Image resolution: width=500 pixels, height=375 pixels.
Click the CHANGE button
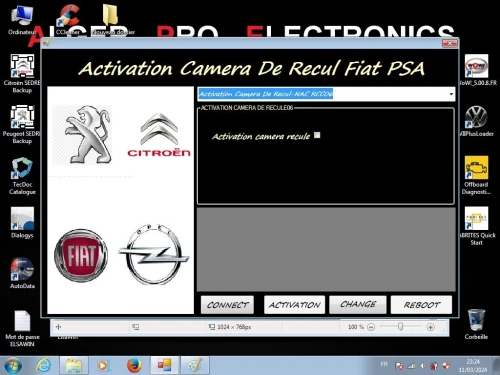pos(358,304)
